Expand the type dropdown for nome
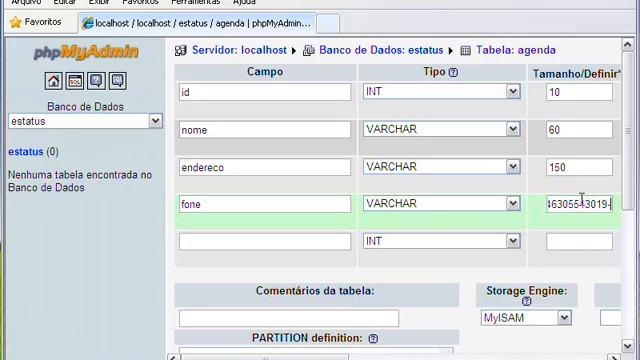640x360 pixels. 513,129
